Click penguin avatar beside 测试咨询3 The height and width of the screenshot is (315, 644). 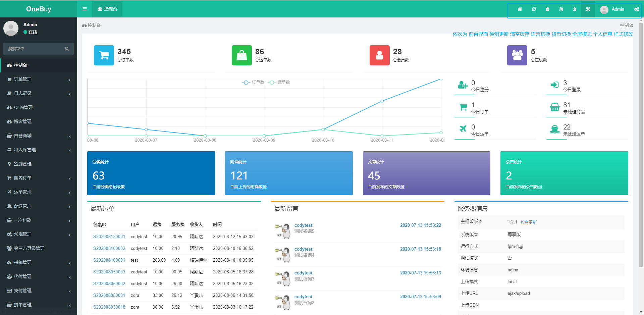click(283, 278)
